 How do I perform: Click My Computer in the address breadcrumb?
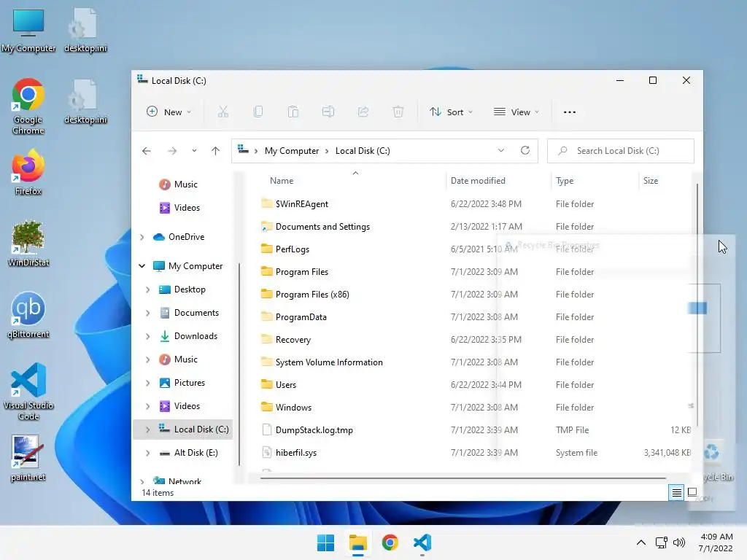click(x=292, y=151)
